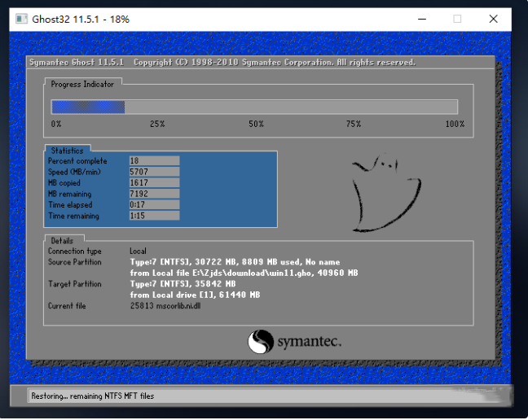This screenshot has height=420, width=528.
Task: Click Source Partition line 'Type:7 [NTFS], 30722 MB'
Action: click(235, 262)
